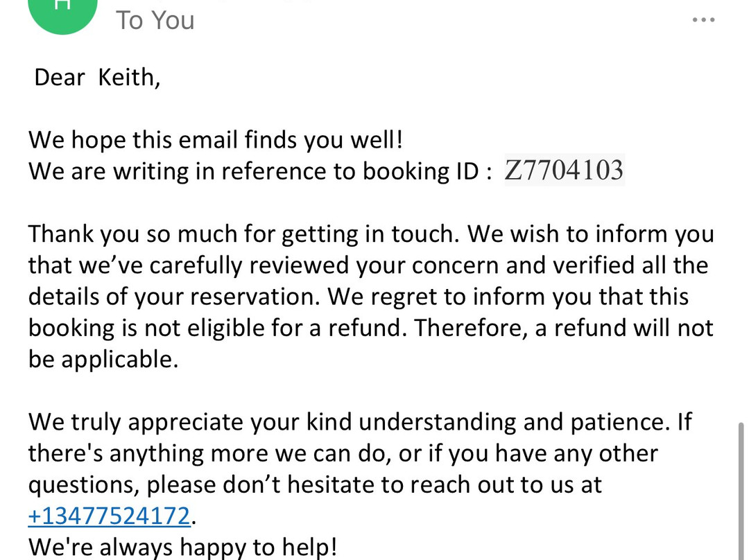Click the "questions, please don't hesitate" line
Screen dimensions: 749x560
click(316, 485)
